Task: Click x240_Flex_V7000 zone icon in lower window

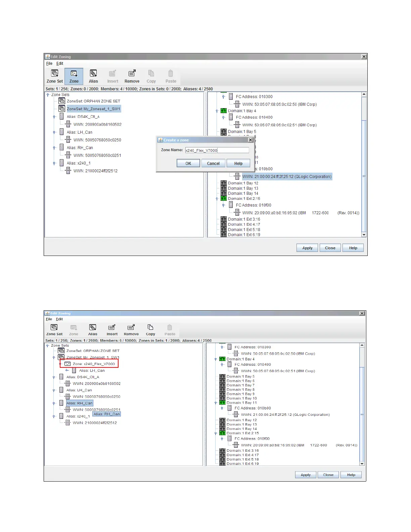Action: coord(67,364)
